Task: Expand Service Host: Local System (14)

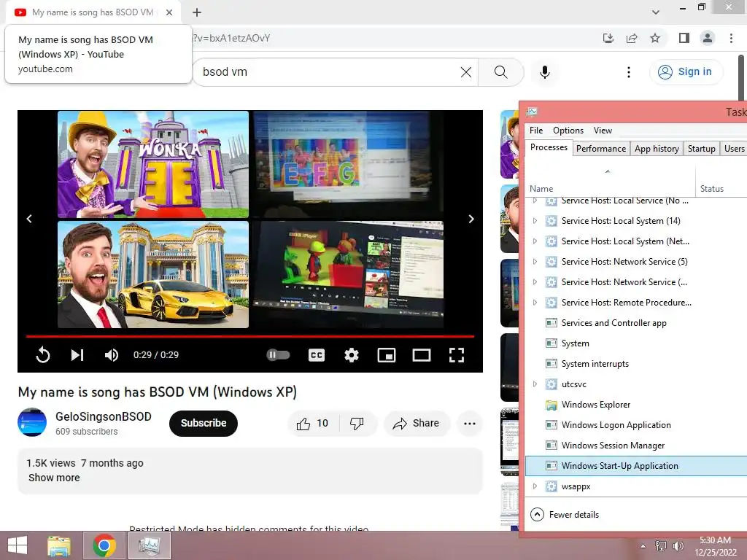Action: point(535,221)
